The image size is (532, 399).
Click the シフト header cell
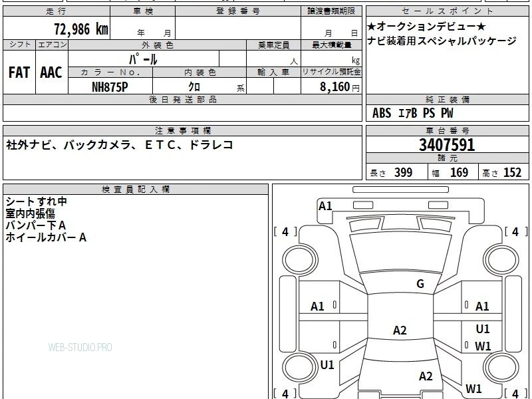(x=19, y=45)
